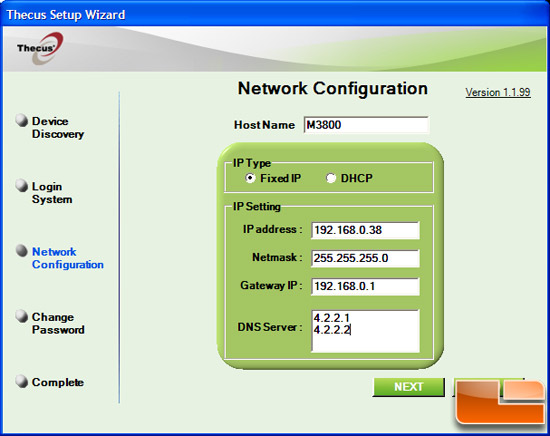Click the IP Type group label
The width and height of the screenshot is (550, 436).
point(252,163)
